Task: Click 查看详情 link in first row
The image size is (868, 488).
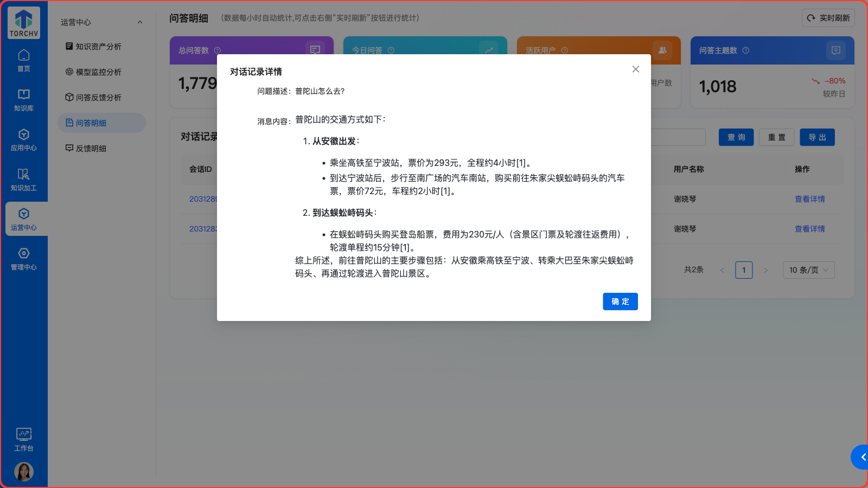Action: coord(809,199)
